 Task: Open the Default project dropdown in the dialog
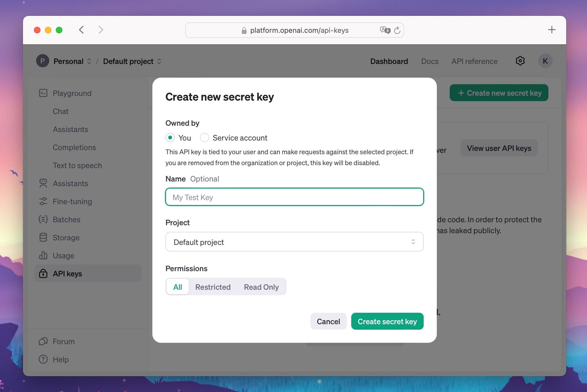pyautogui.click(x=295, y=242)
